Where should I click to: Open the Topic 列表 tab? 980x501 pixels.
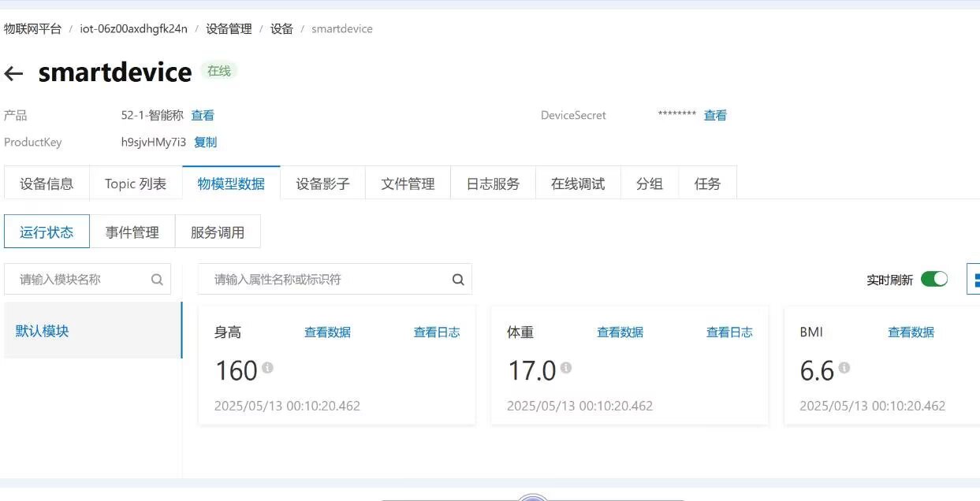point(136,184)
